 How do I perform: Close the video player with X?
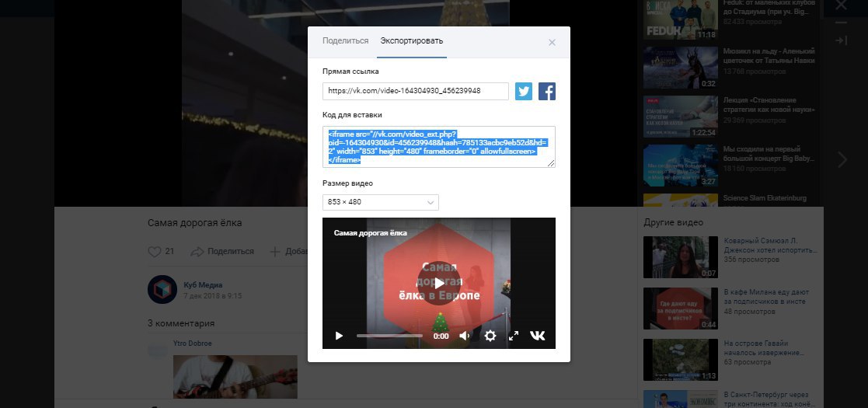[x=841, y=5]
